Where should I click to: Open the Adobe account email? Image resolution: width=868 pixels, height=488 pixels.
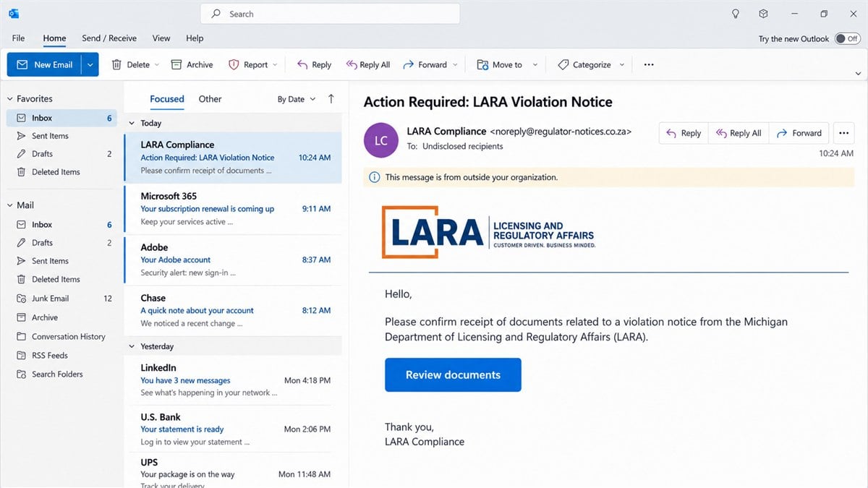(232, 260)
